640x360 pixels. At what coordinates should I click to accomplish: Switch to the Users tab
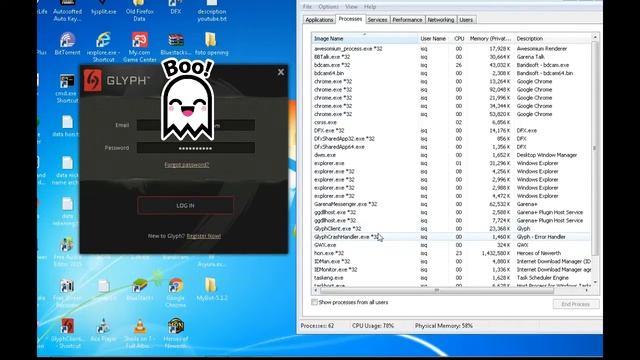466,20
